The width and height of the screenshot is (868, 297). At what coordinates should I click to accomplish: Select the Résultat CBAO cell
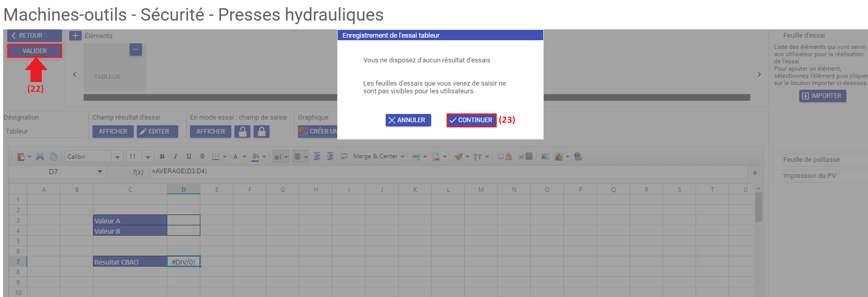[130, 262]
